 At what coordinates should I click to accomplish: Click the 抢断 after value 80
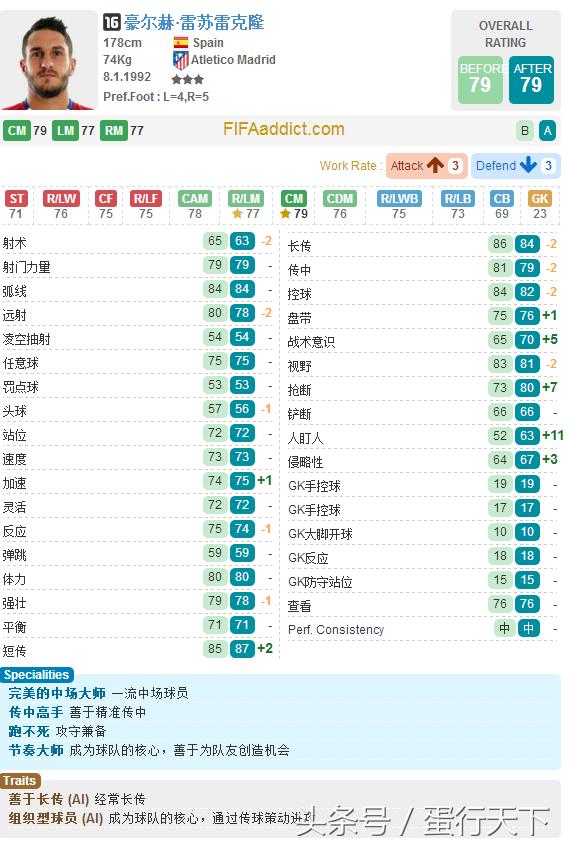(527, 388)
